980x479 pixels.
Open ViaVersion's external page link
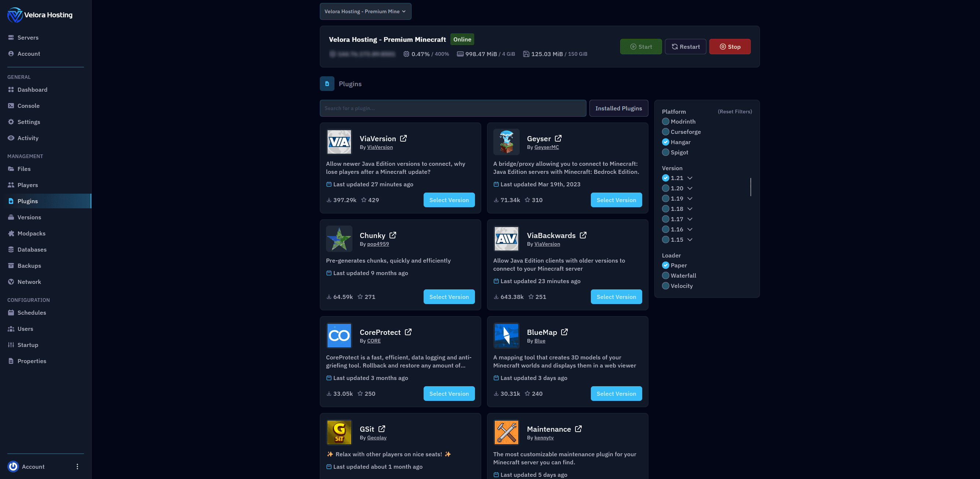pyautogui.click(x=404, y=138)
